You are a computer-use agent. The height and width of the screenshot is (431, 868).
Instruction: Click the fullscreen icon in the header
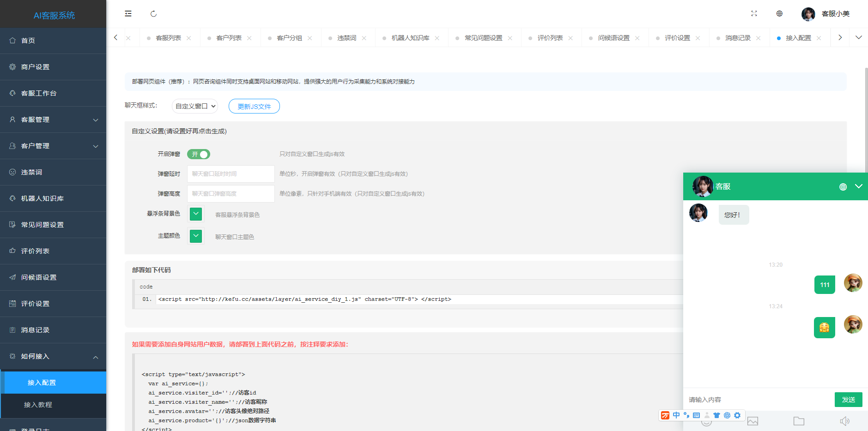click(x=754, y=14)
